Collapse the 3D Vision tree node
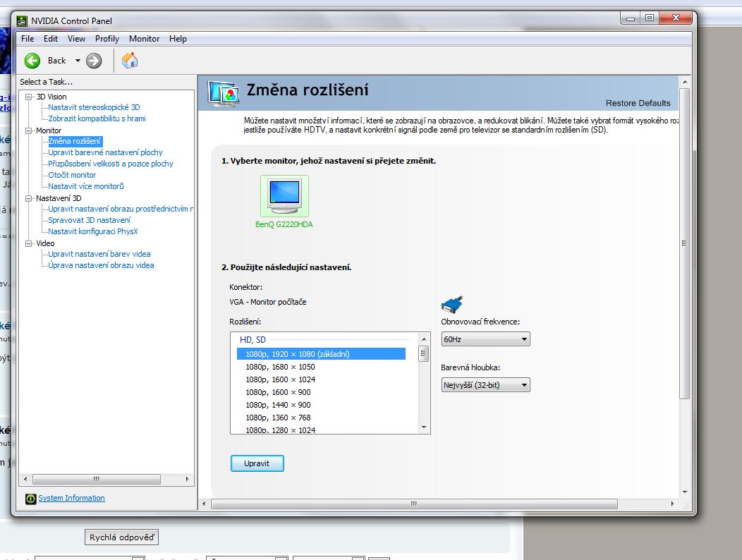The width and height of the screenshot is (742, 560). coord(29,97)
